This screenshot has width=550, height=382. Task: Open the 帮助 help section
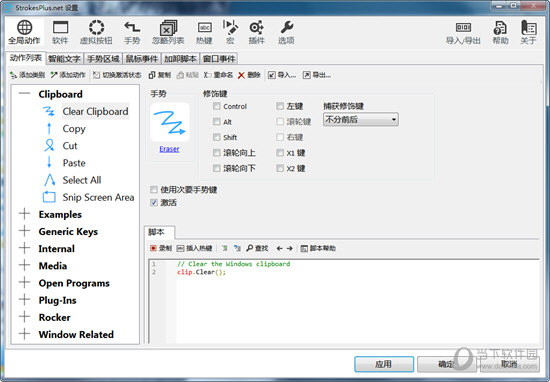(500, 32)
